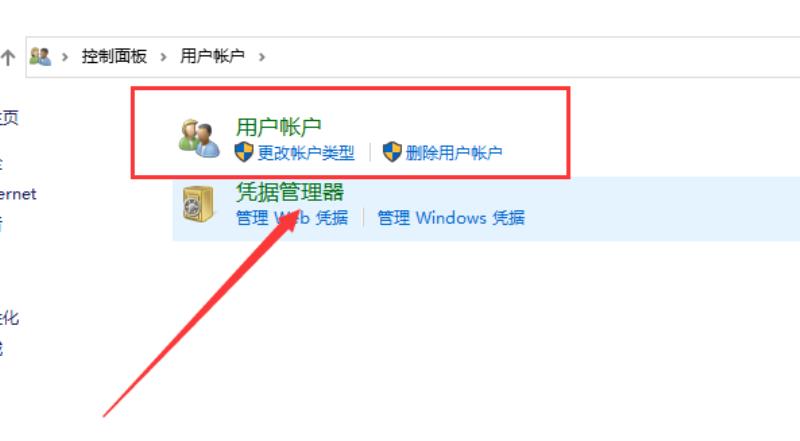The image size is (800, 441).
Task: Expand the chevron between 控制面板 and 用户帐户
Action: 163,57
